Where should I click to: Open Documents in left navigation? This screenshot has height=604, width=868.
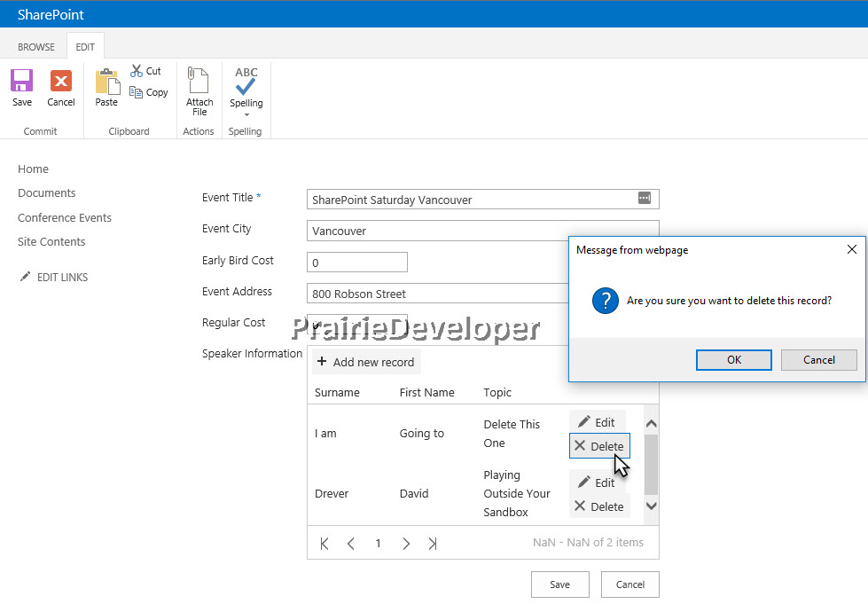coord(46,192)
